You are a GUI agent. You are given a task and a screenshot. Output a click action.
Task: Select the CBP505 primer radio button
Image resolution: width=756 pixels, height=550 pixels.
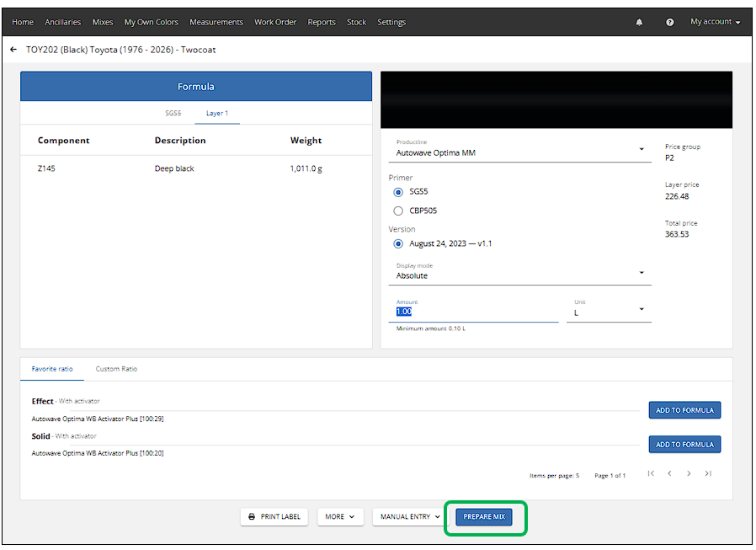(x=398, y=211)
